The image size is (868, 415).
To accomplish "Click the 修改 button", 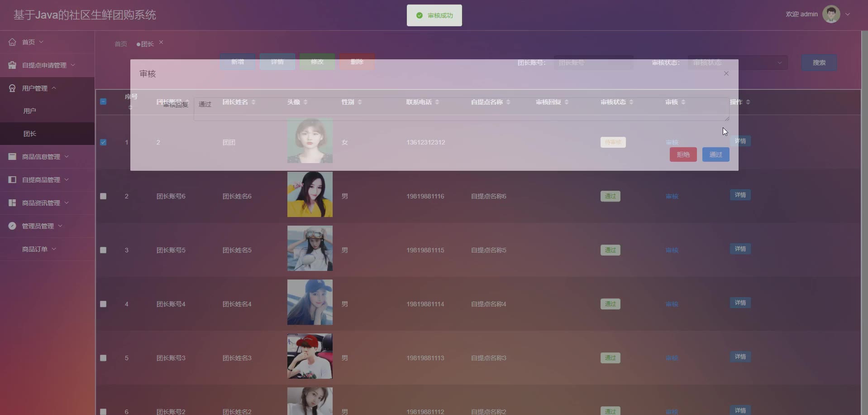I will point(317,62).
